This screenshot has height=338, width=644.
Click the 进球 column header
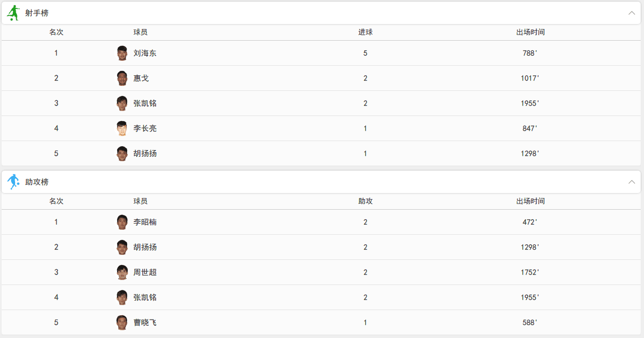pos(365,32)
